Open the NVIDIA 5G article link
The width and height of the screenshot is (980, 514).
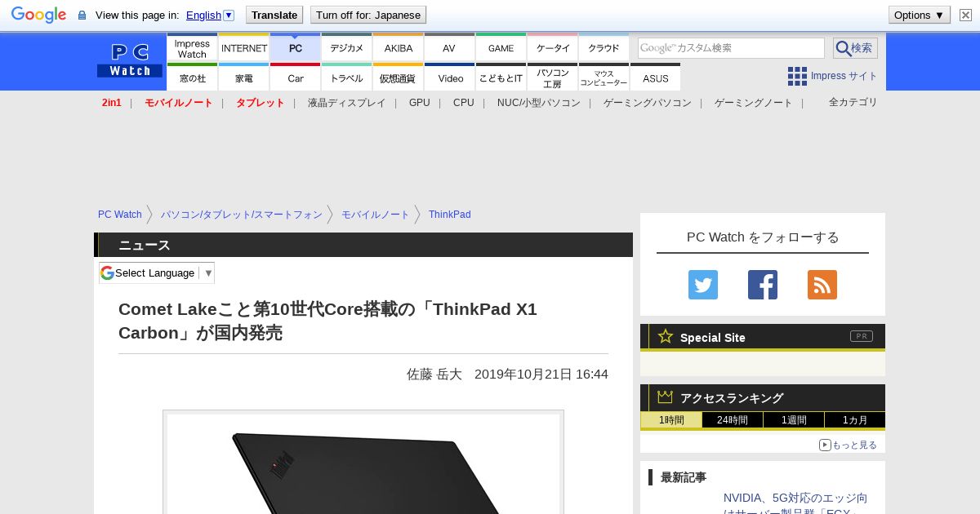[x=796, y=505]
